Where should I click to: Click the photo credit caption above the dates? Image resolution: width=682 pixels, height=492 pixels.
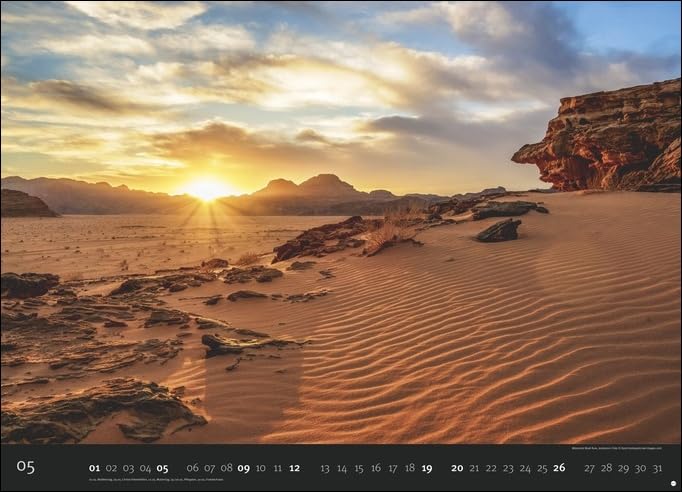[x=617, y=448]
